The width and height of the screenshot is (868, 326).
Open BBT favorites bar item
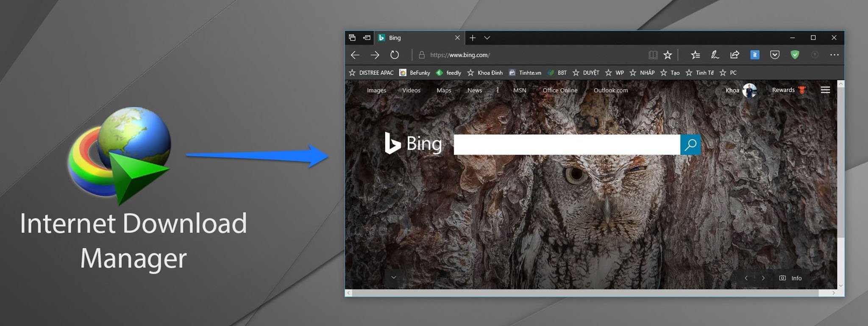point(557,73)
